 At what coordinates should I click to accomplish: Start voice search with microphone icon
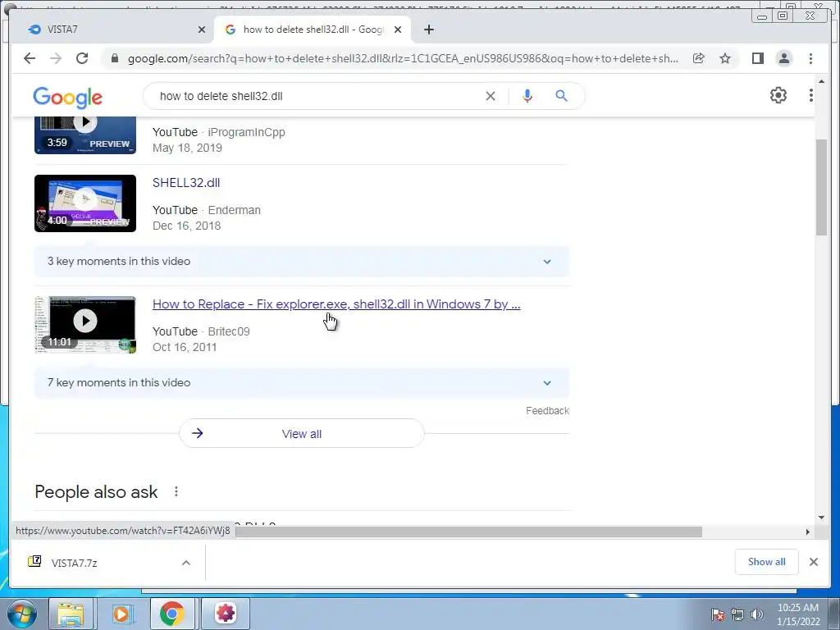[x=527, y=96]
